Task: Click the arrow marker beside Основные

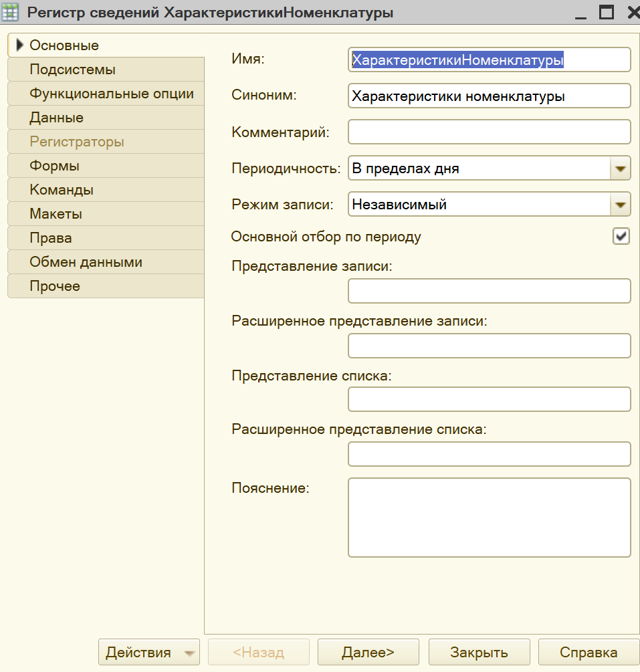Action: tap(19, 45)
